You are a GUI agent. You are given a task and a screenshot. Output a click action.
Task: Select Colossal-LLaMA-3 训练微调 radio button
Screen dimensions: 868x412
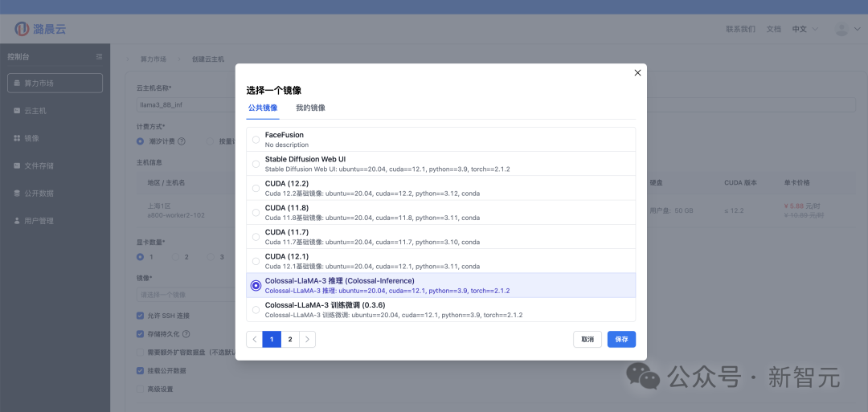256,310
